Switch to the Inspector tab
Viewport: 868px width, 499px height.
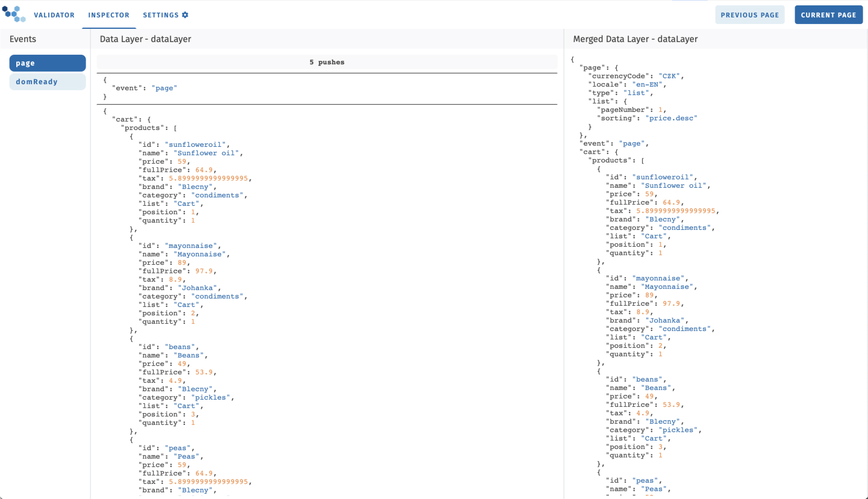pos(108,15)
